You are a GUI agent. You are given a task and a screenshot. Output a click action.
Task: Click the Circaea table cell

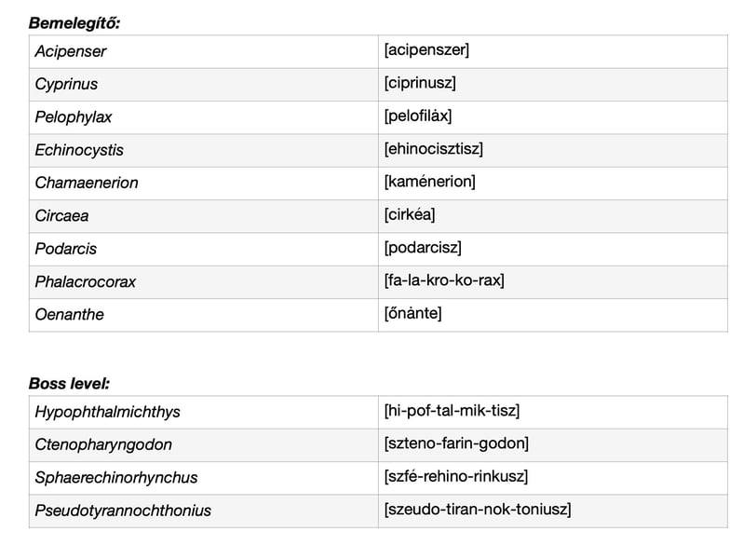62,215
